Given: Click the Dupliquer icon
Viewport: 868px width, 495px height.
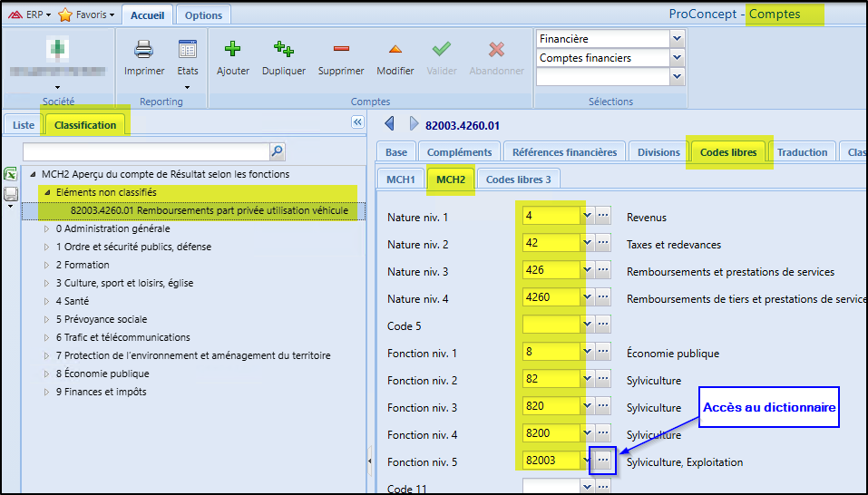Looking at the screenshot, I should pyautogui.click(x=283, y=50).
